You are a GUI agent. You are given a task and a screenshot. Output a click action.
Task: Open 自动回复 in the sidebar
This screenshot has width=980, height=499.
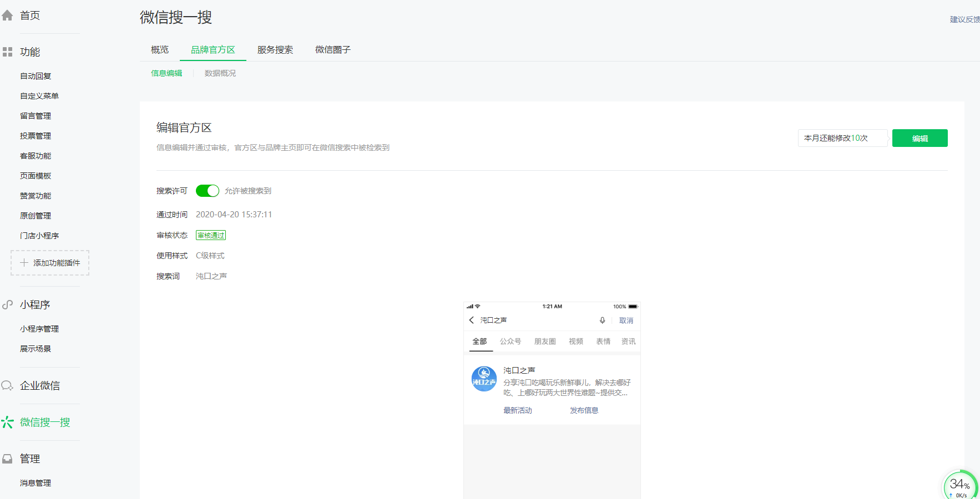pyautogui.click(x=36, y=76)
